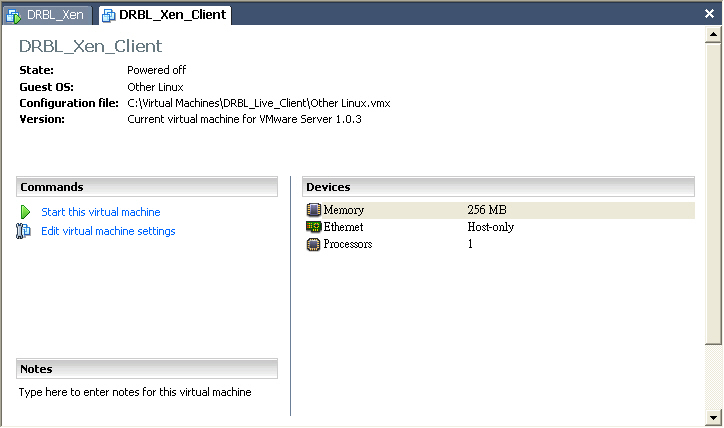Click the scrollbar down arrow
Screen dimensions: 724x428
pos(713,418)
